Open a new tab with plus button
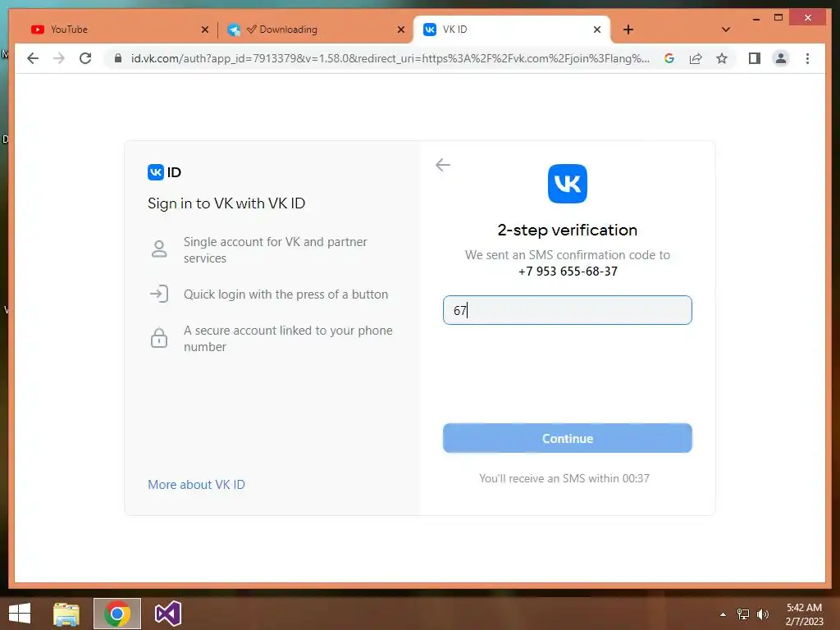Screen dimensions: 840x630 [628, 30]
